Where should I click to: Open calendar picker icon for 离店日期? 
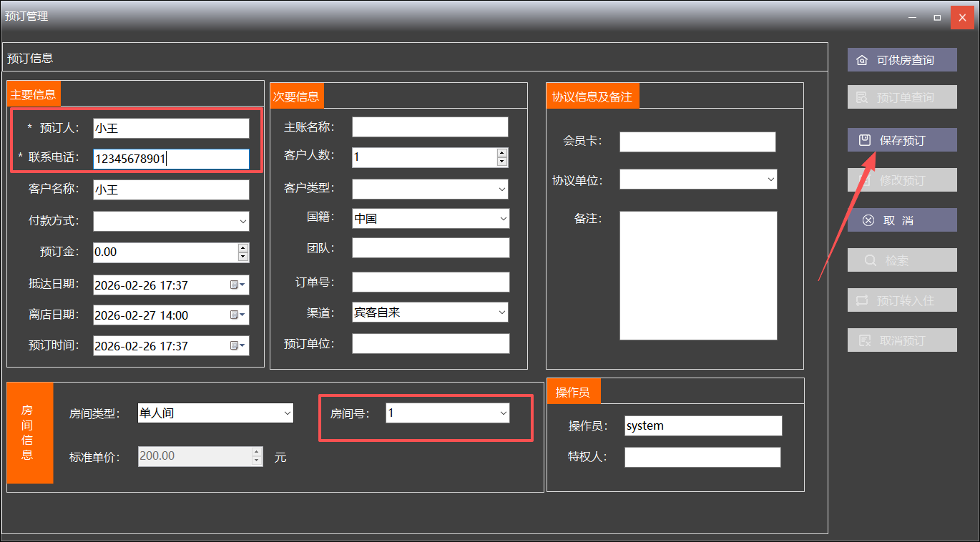237,315
